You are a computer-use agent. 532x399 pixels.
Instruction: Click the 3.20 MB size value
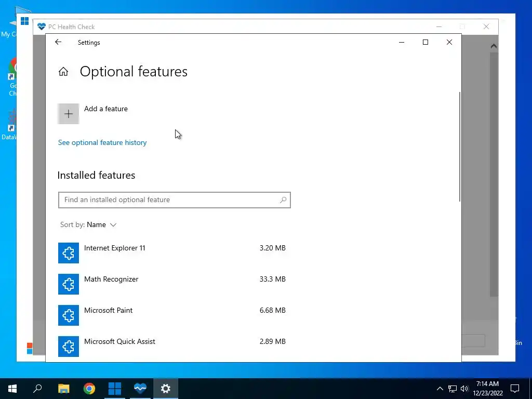272,248
